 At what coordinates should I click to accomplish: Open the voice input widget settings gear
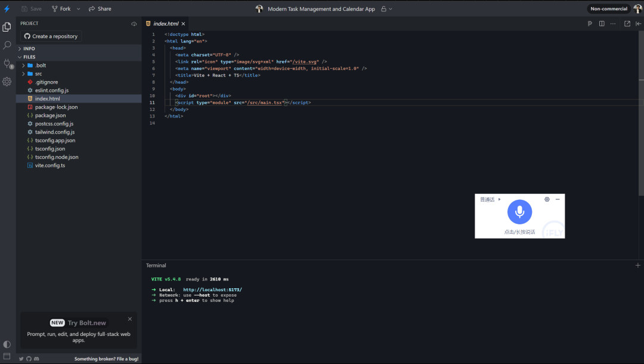547,199
